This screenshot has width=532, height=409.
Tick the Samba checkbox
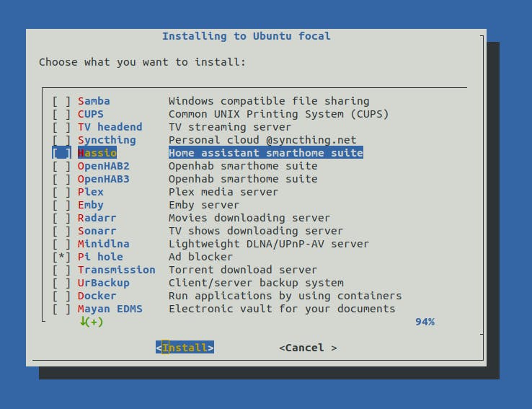(x=61, y=101)
